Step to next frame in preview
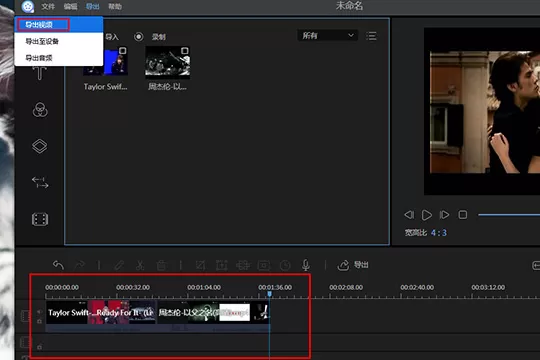The height and width of the screenshot is (360, 540). 444,215
